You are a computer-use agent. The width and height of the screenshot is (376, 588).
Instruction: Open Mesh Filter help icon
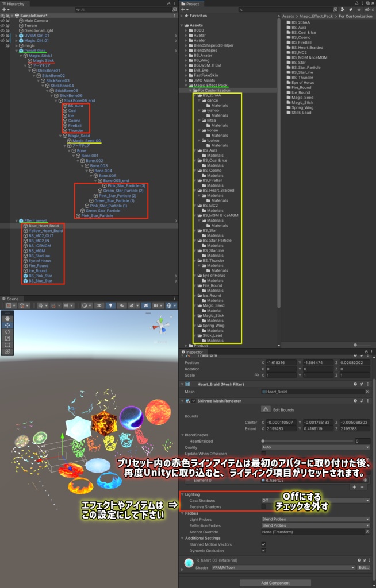[x=355, y=384]
